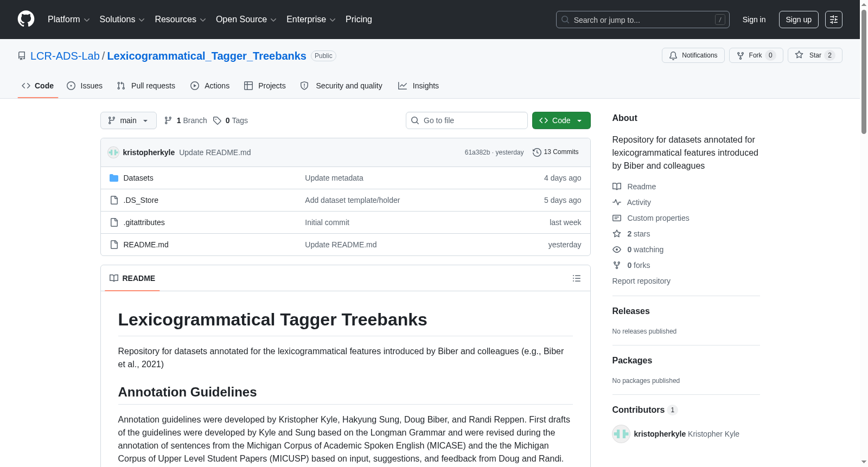Open the Contributors heading link
868x467 pixels.
644,410
